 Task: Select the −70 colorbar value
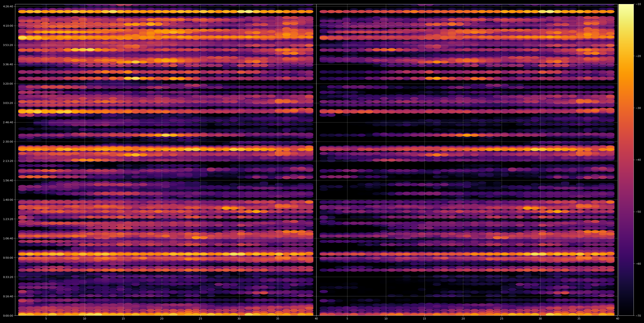tap(638, 316)
